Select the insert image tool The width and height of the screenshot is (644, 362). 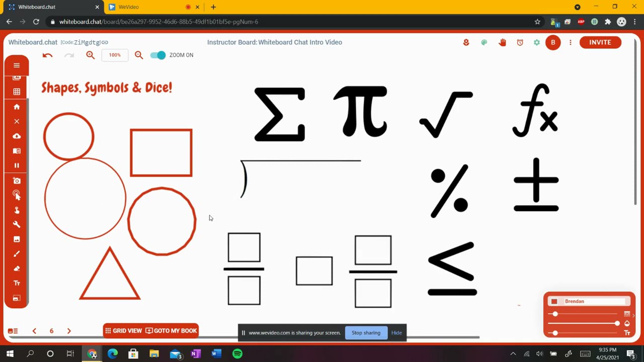tap(17, 239)
